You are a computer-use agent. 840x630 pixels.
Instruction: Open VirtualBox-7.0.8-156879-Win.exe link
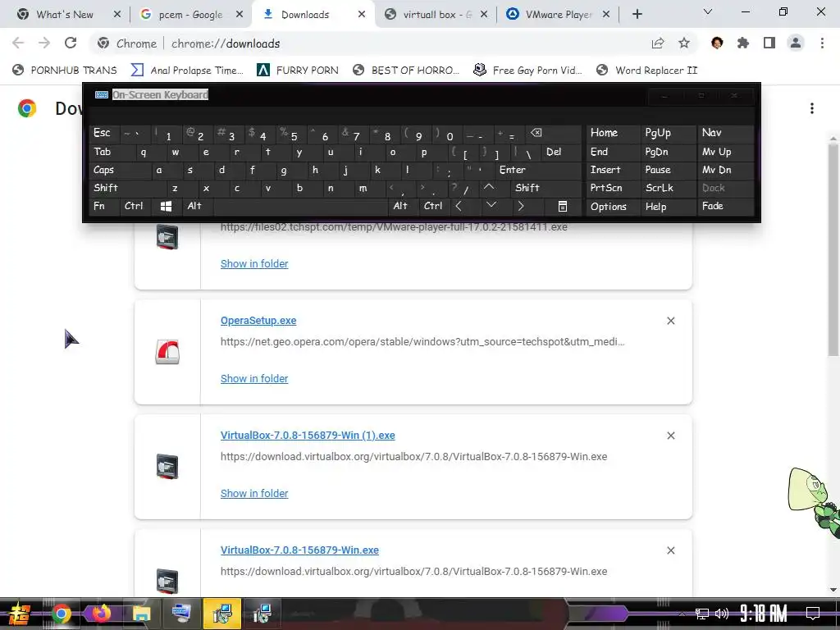[299, 550]
